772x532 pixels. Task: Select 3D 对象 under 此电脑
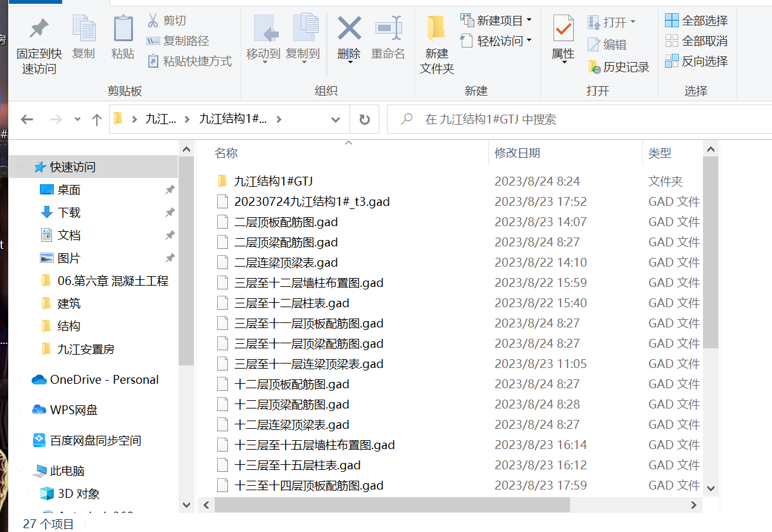click(79, 494)
